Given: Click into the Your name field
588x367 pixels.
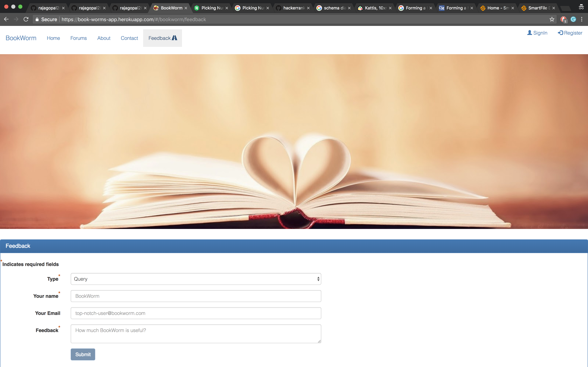Looking at the screenshot, I should pyautogui.click(x=196, y=296).
